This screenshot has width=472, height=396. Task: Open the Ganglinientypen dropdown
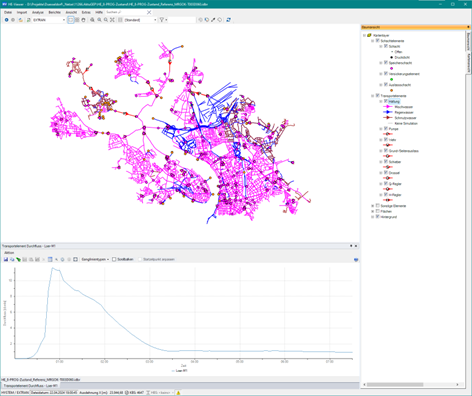[x=95, y=259]
